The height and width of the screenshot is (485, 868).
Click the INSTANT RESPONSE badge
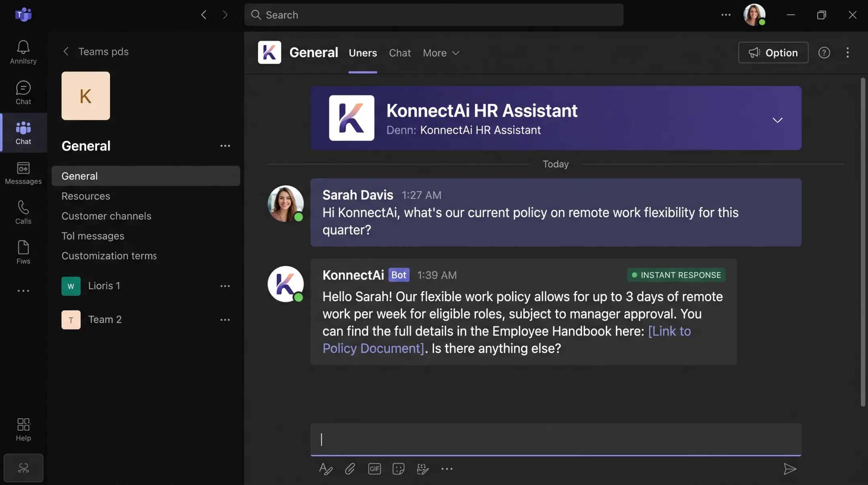point(676,275)
